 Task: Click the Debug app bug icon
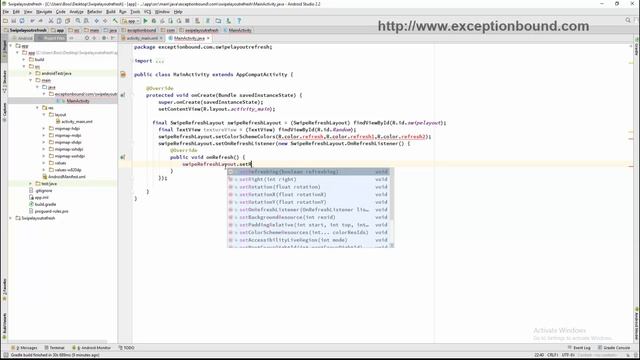154,20
